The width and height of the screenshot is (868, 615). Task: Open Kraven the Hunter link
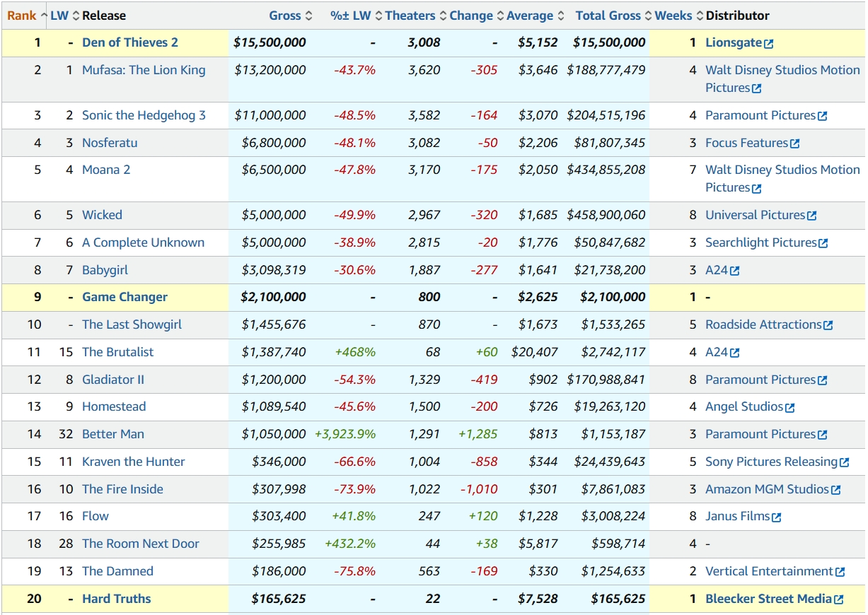(x=133, y=462)
